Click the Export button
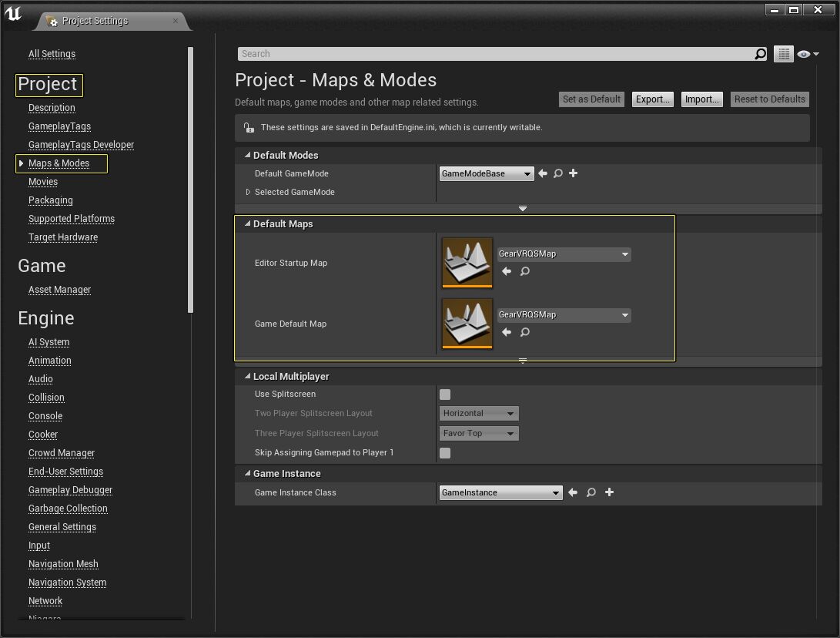840x638 pixels. tap(651, 99)
